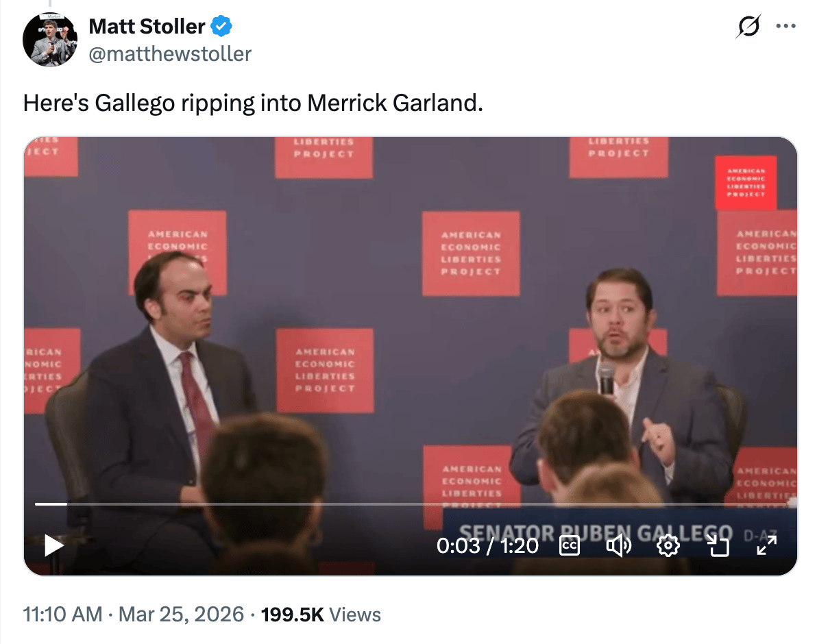Open the @matthewstoller handle link
Image resolution: width=817 pixels, height=644 pixels.
(170, 53)
